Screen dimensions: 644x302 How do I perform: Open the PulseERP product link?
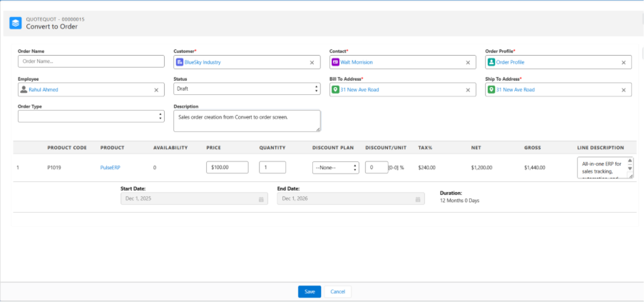pyautogui.click(x=111, y=167)
